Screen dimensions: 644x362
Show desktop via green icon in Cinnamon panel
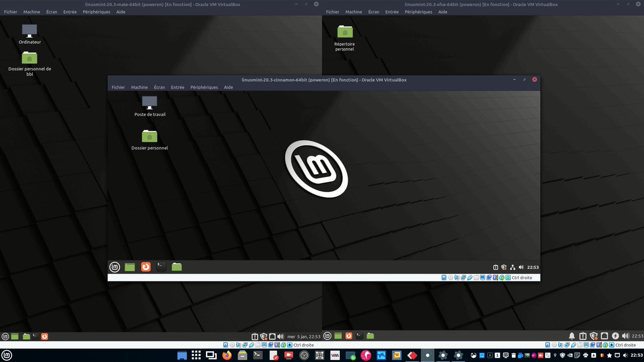(x=130, y=267)
